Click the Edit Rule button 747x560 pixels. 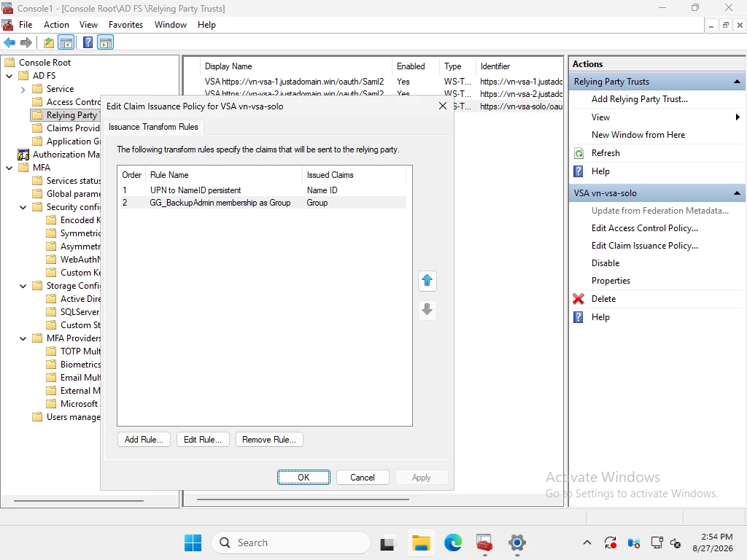point(203,440)
